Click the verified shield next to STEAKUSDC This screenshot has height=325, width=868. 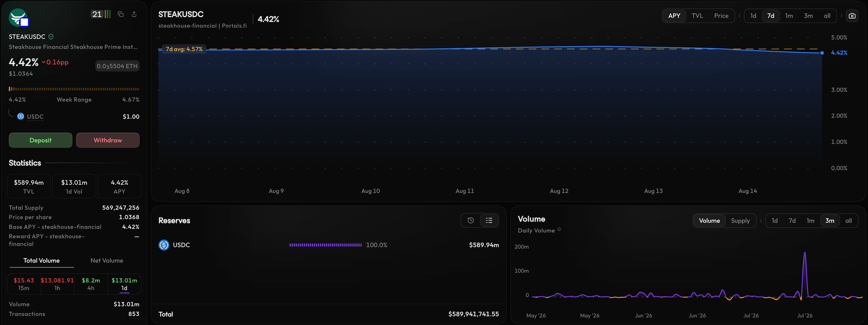51,37
